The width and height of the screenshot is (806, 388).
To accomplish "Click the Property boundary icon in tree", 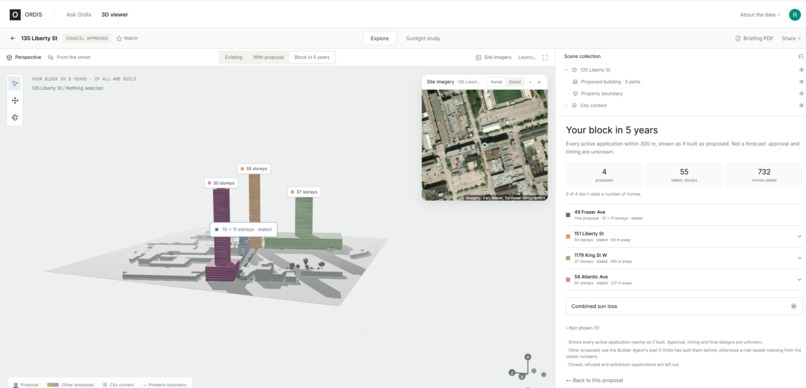I will [575, 94].
